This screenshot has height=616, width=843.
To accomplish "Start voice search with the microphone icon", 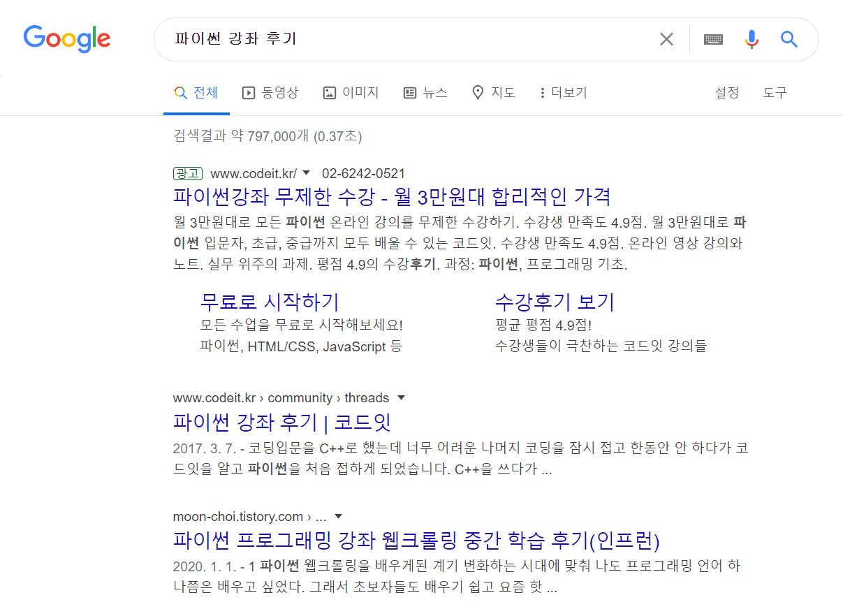I will (752, 39).
